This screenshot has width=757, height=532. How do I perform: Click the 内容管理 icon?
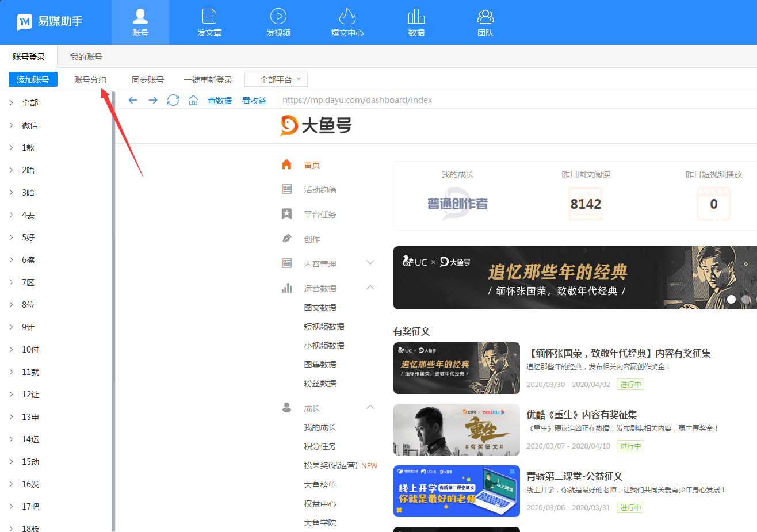click(x=286, y=263)
